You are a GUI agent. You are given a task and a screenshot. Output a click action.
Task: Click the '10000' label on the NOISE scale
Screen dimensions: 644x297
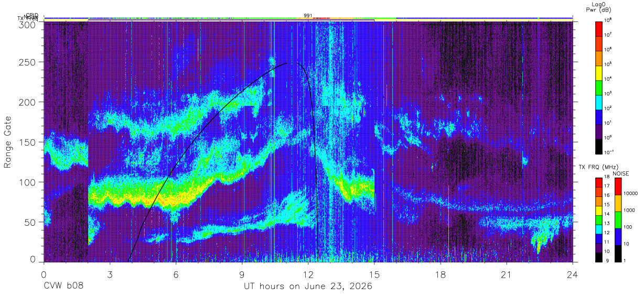click(x=631, y=193)
